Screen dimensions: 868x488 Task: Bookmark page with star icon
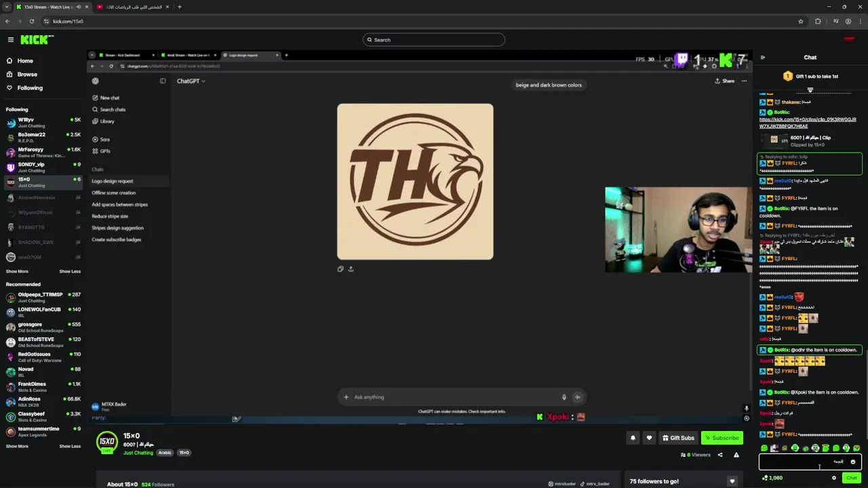(x=801, y=21)
